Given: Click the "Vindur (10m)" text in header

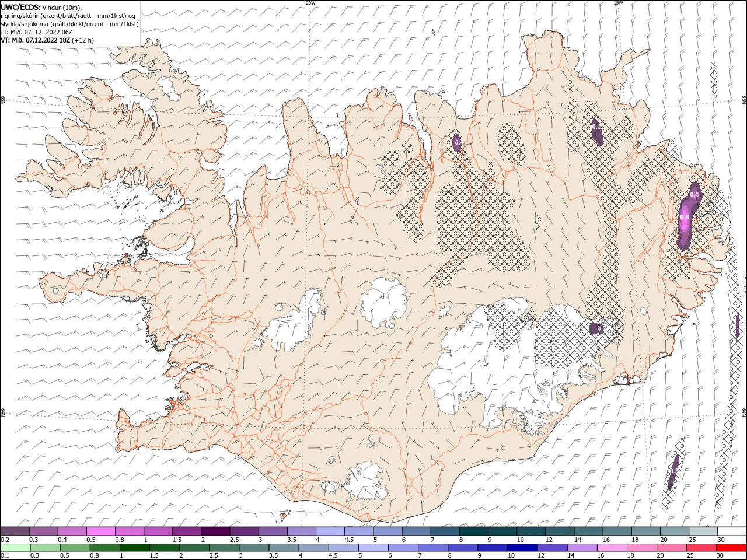Looking at the screenshot, I should (x=62, y=7).
